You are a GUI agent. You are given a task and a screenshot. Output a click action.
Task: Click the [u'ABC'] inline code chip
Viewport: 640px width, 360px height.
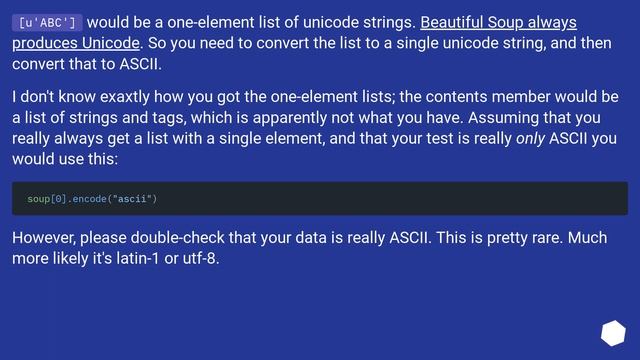pos(47,23)
